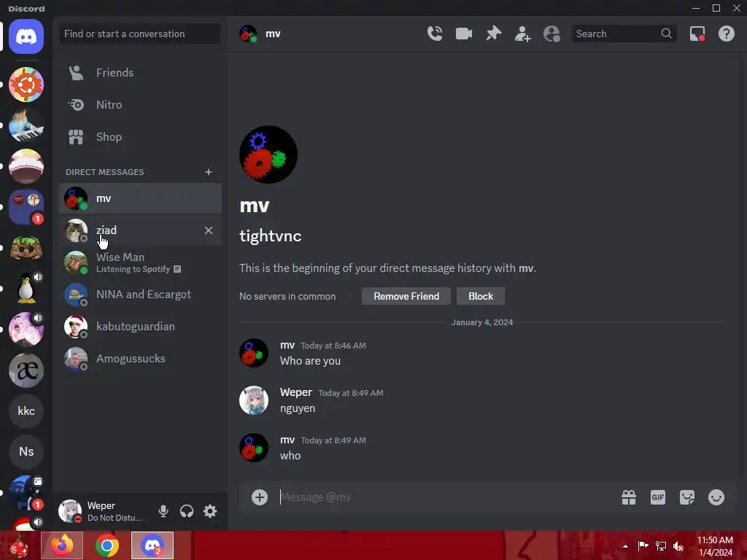Start a video call with mv
Image resolution: width=747 pixels, height=560 pixels.
[463, 34]
